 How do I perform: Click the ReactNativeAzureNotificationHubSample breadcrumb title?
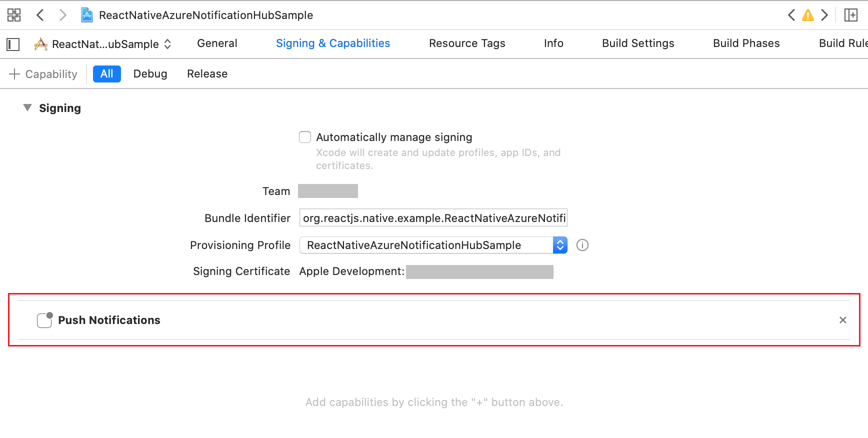click(206, 15)
